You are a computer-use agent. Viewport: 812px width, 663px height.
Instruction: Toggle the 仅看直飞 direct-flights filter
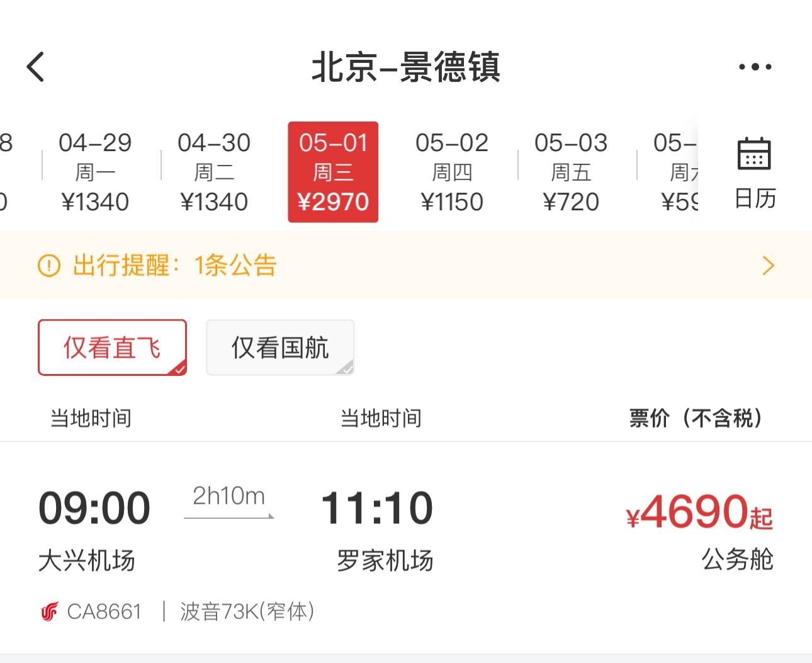click(112, 348)
